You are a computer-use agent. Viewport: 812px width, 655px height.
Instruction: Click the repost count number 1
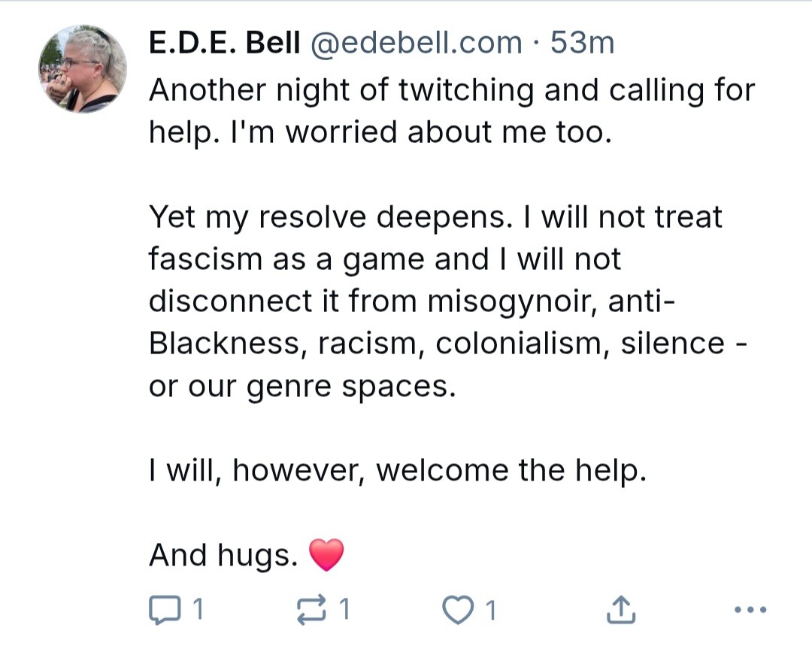tap(344, 609)
